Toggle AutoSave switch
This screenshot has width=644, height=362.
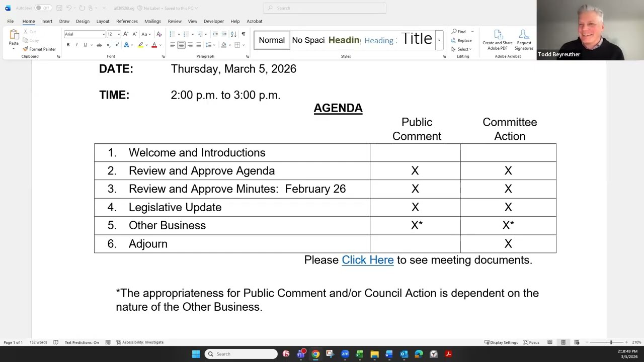coord(43,8)
